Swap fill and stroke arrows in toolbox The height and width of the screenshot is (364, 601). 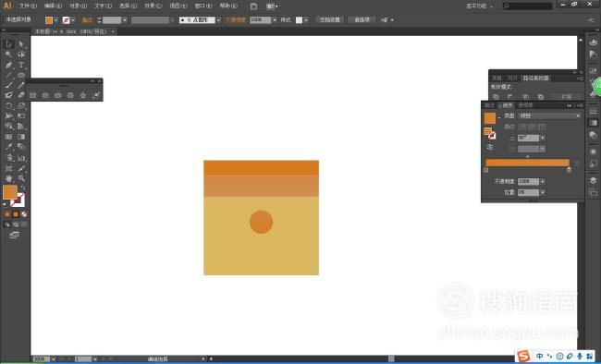tap(23, 188)
